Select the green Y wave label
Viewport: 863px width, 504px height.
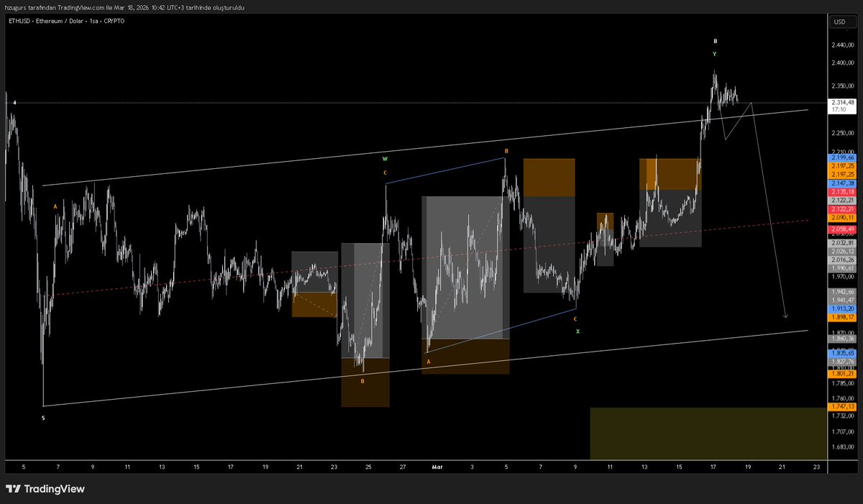714,54
